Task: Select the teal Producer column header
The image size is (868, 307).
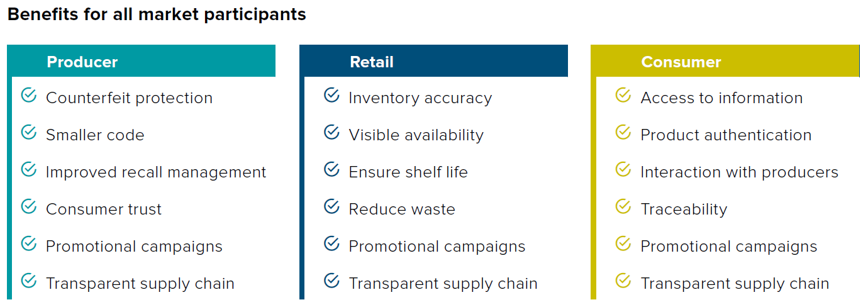Action: click(x=142, y=61)
